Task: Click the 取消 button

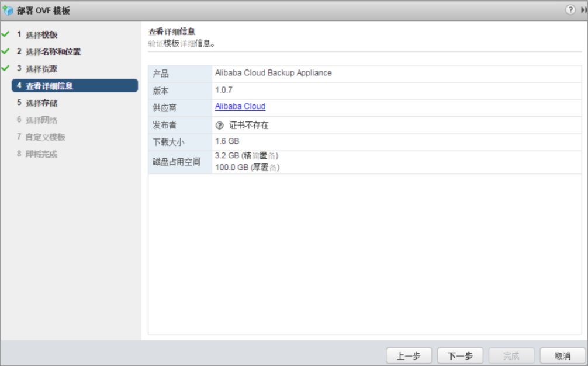Action: pyautogui.click(x=562, y=355)
